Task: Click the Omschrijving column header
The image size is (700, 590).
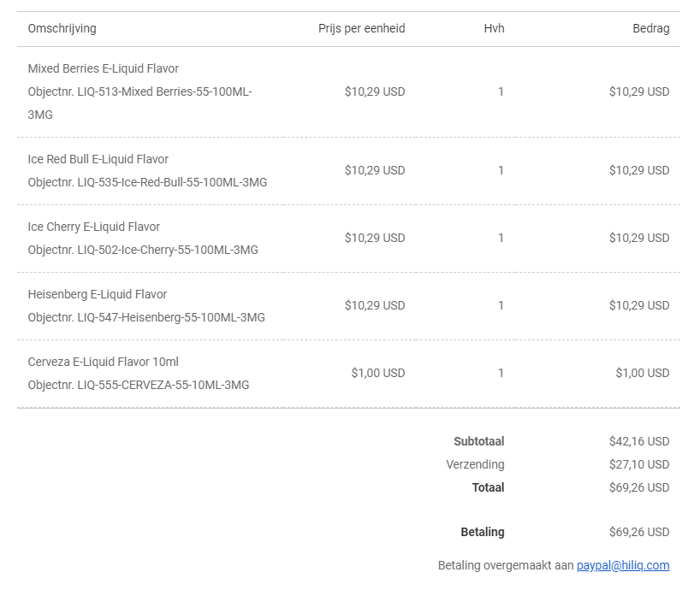Action: [x=62, y=28]
